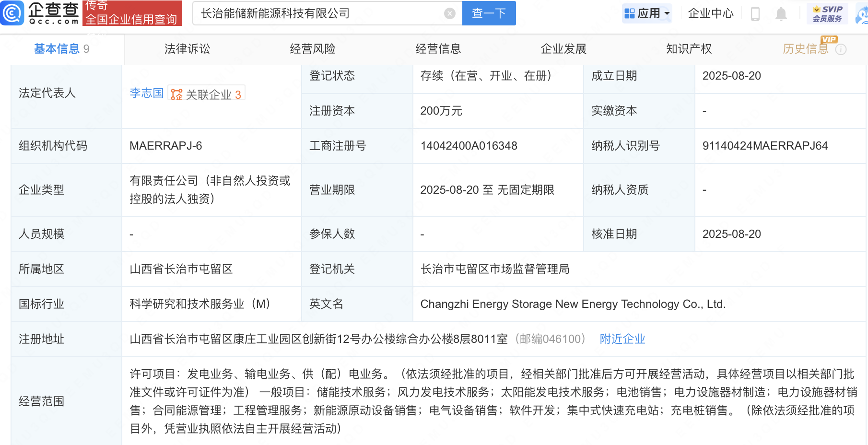Open legal representative 李志国 link
Screen dimensions: 868x445
(147, 93)
